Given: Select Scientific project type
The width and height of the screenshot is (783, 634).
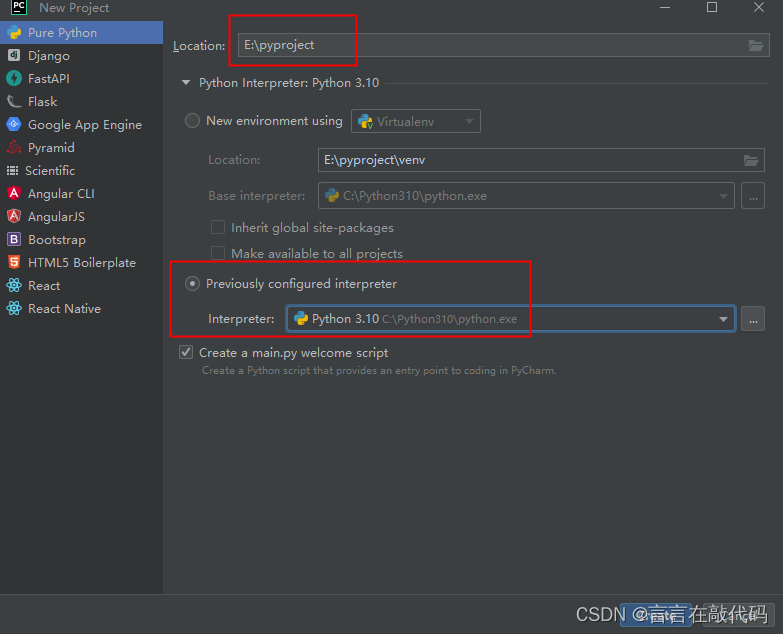Looking at the screenshot, I should pyautogui.click(x=81, y=170).
